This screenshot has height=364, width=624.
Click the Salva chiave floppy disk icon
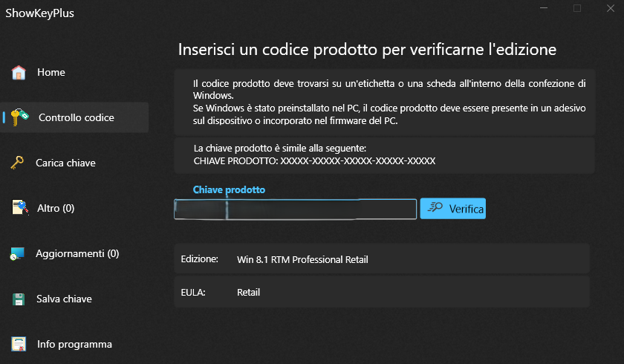coord(19,299)
